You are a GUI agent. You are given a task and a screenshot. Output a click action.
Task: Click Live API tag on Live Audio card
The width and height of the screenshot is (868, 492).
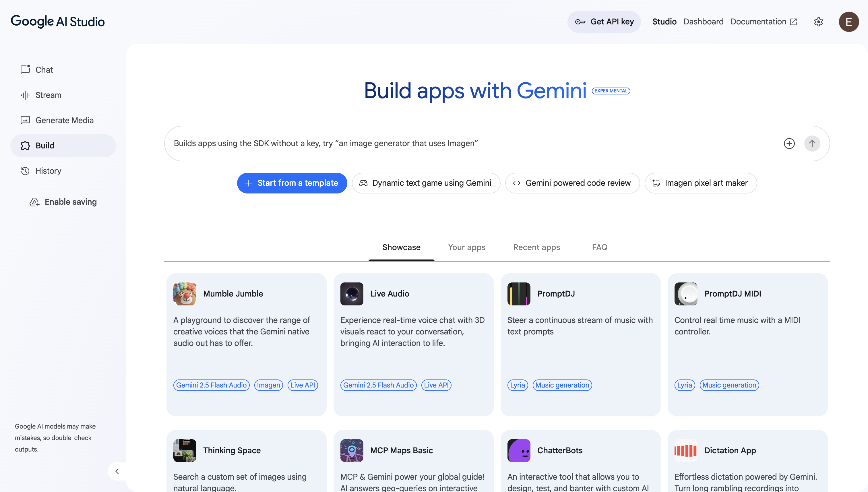[x=436, y=385]
